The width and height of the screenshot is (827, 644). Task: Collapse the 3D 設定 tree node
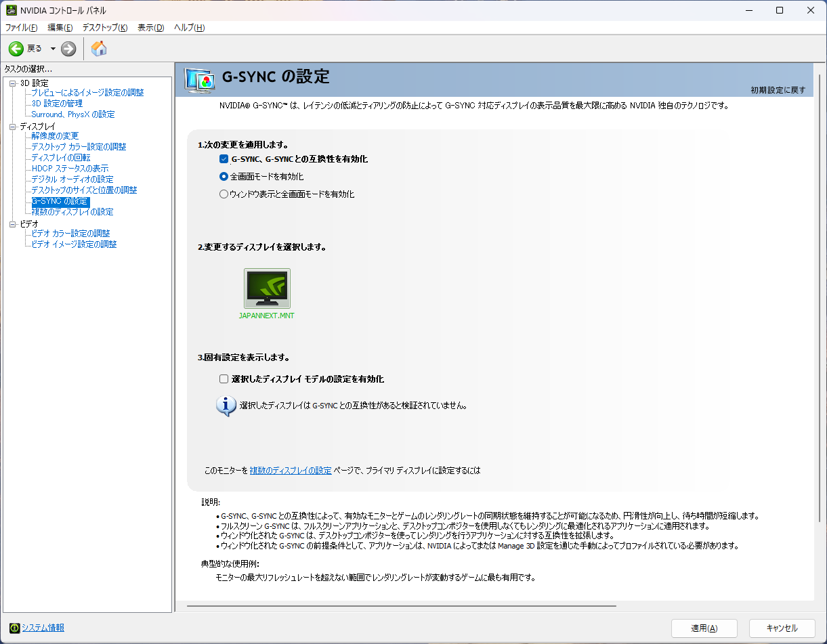(x=12, y=83)
